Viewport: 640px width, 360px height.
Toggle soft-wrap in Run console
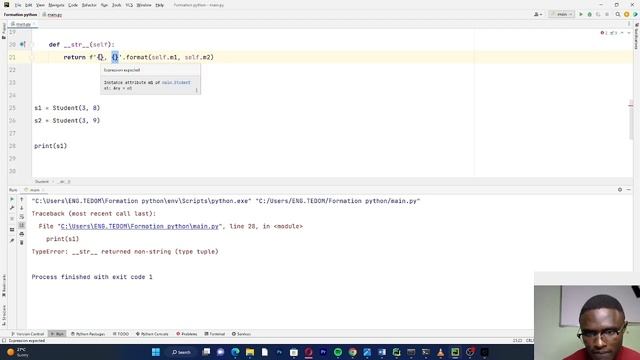22,216
